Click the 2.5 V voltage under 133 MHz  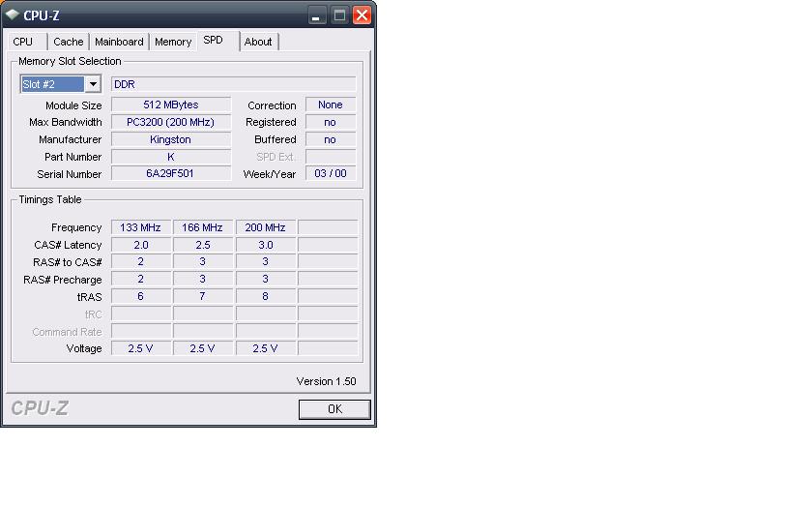[141, 348]
